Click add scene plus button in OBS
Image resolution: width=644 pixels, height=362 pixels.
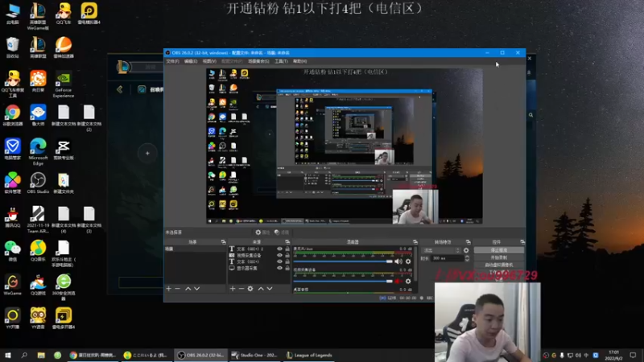168,289
